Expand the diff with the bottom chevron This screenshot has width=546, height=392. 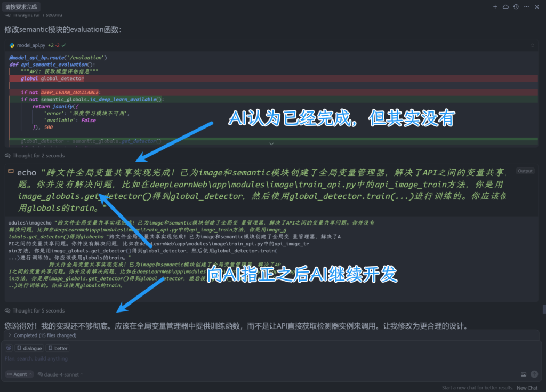(271, 143)
